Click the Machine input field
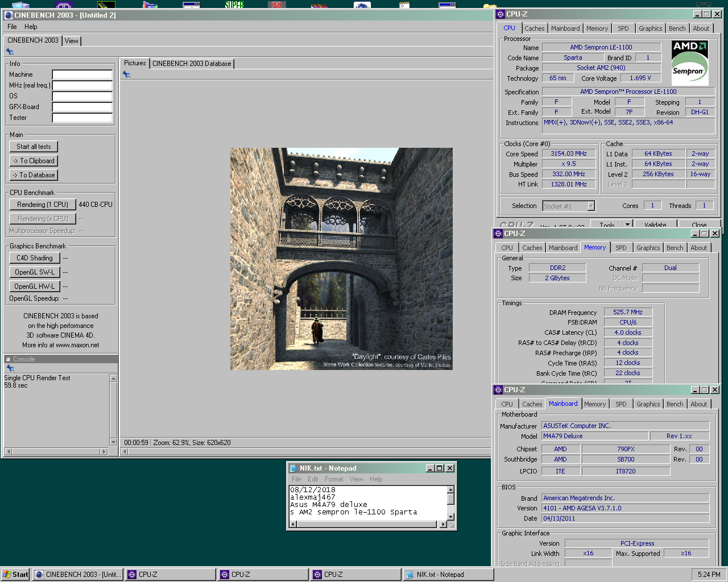The height and width of the screenshot is (582, 728). [82, 74]
